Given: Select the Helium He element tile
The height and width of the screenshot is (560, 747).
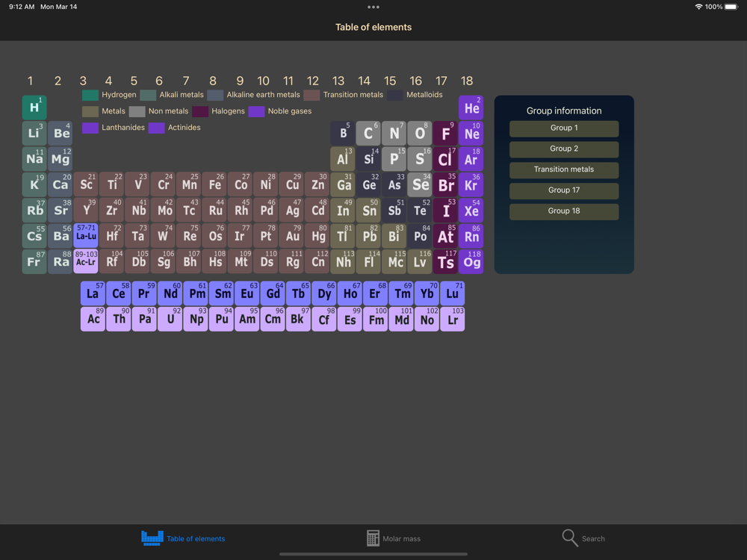Looking at the screenshot, I should [x=471, y=108].
